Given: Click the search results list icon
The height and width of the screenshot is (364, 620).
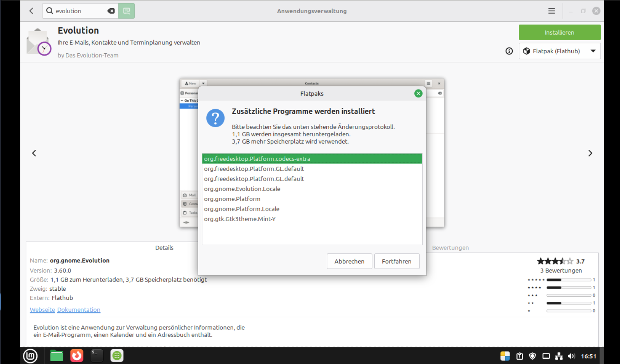Looking at the screenshot, I should [127, 11].
